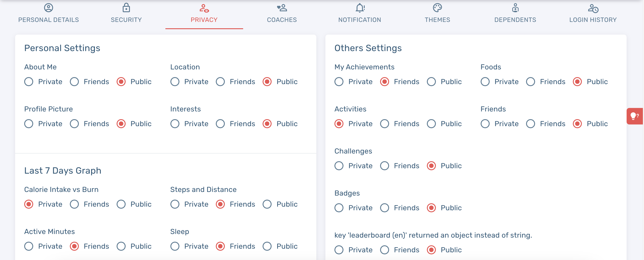This screenshot has width=644, height=260.
Task: Click the Coaches heart-person icon
Action: pyautogui.click(x=282, y=8)
